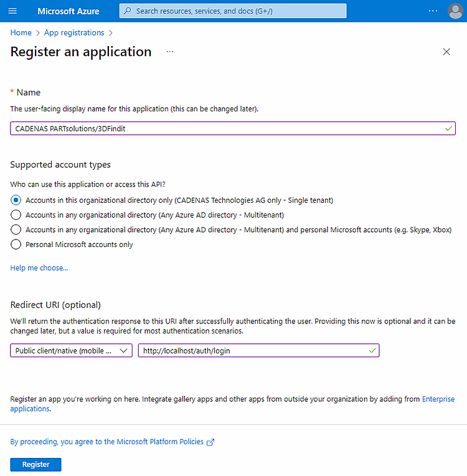Open the hamburger portal menu
The image size is (467, 476).
[x=12, y=11]
